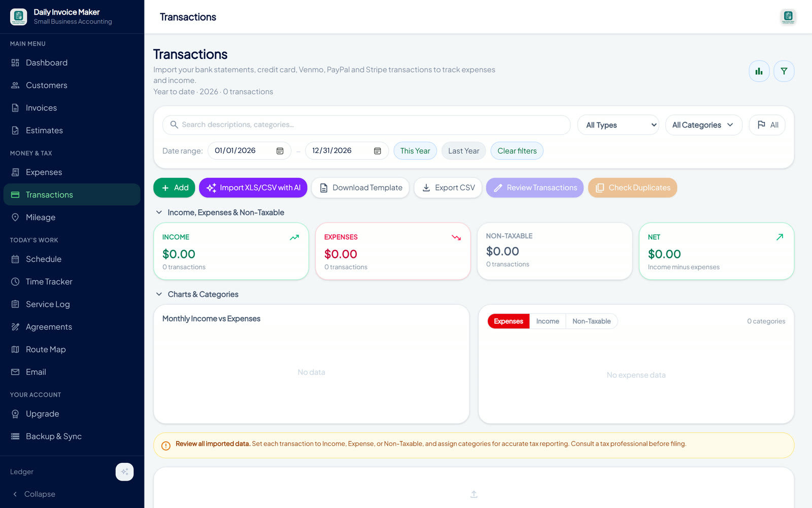Select the This Year date preset

click(415, 151)
